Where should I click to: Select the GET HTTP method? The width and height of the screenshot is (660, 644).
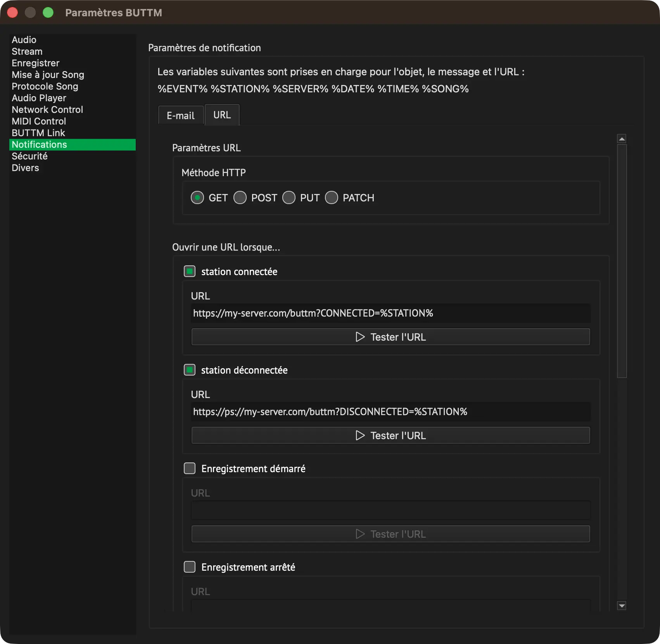tap(197, 198)
